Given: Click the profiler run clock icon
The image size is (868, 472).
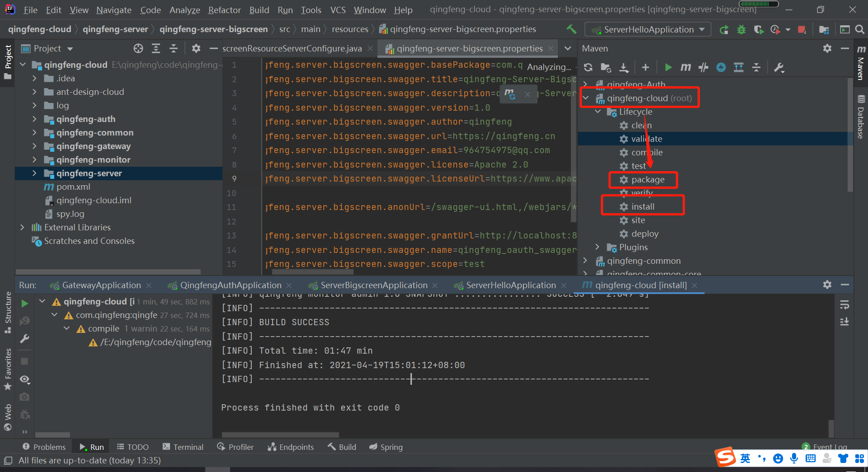Looking at the screenshot, I should (x=776, y=30).
